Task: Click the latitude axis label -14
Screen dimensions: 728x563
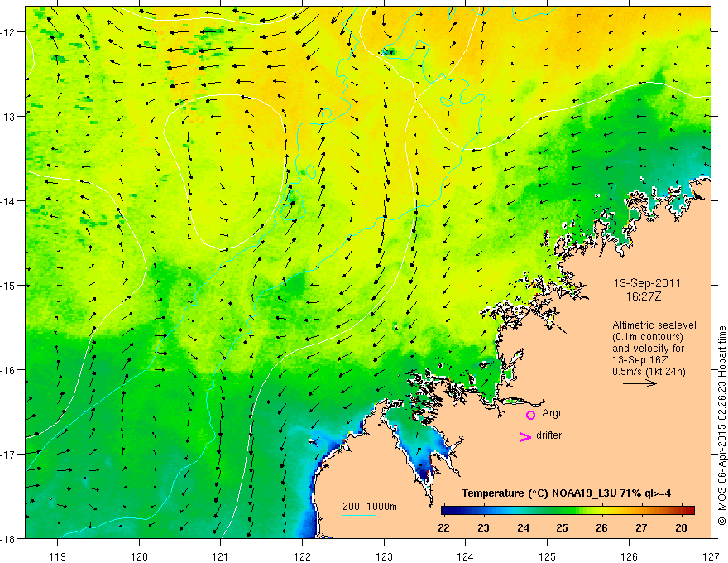Action: tap(9, 201)
